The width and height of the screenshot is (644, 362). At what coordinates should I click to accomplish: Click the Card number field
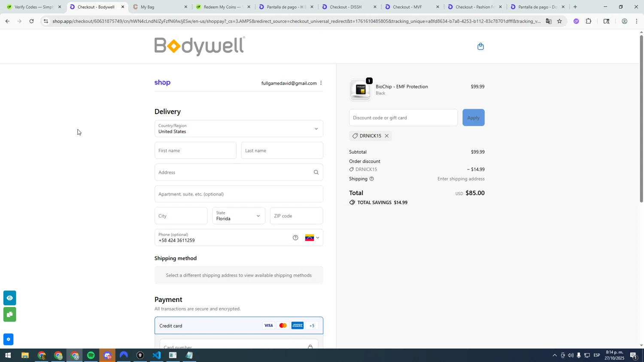(239, 344)
